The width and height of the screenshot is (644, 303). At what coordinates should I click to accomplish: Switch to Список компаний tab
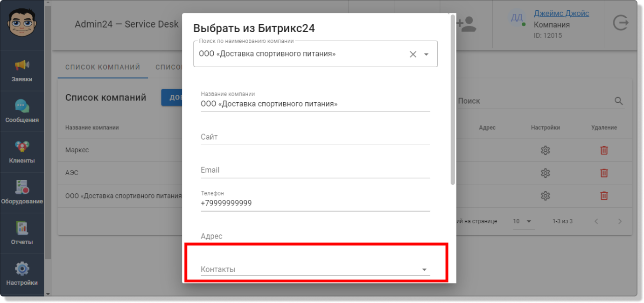(103, 67)
